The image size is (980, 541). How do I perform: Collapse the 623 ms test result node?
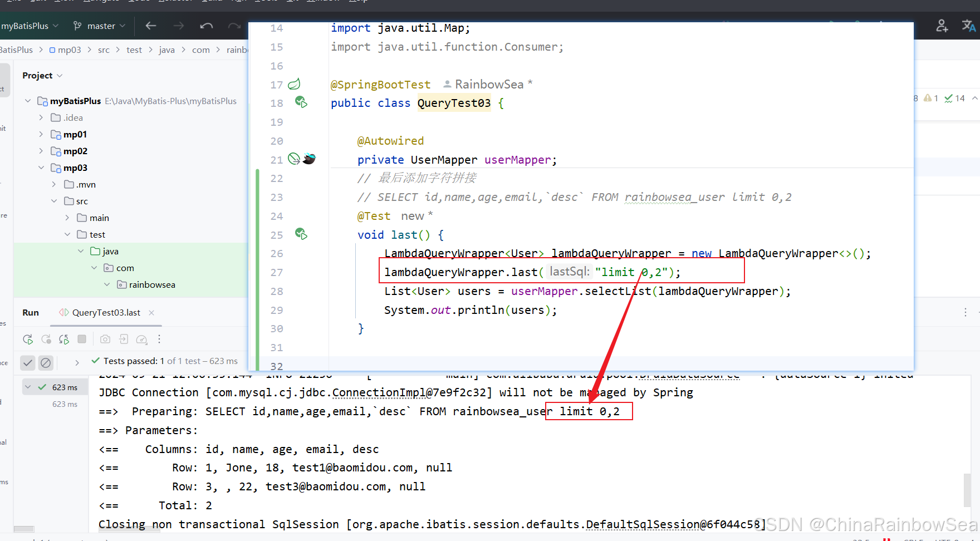[x=28, y=387]
